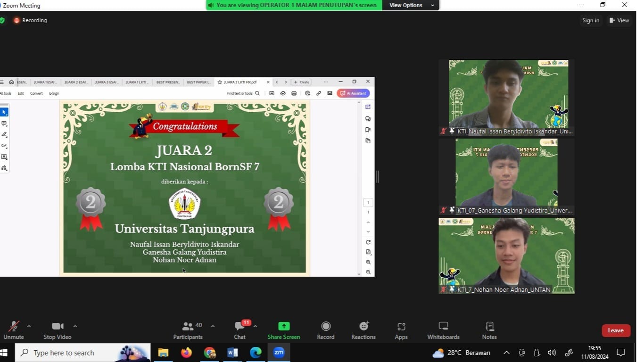The height and width of the screenshot is (362, 644).
Task: Switch layout using the View button
Action: click(619, 20)
